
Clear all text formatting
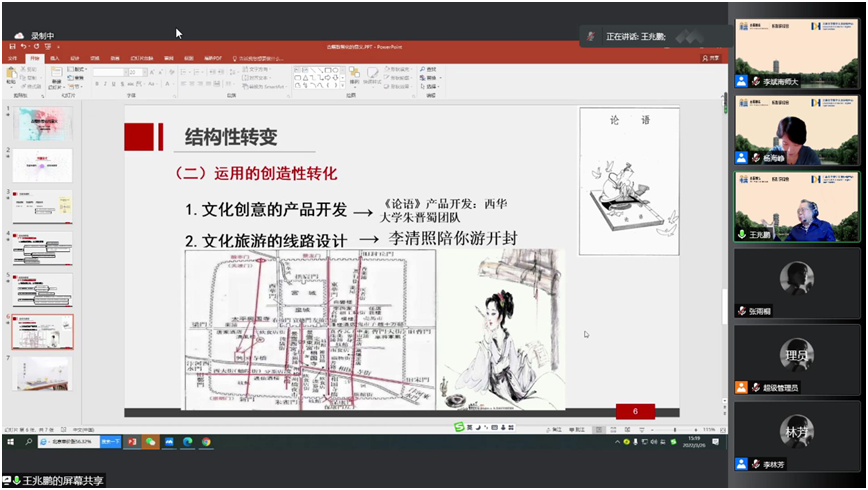click(172, 73)
